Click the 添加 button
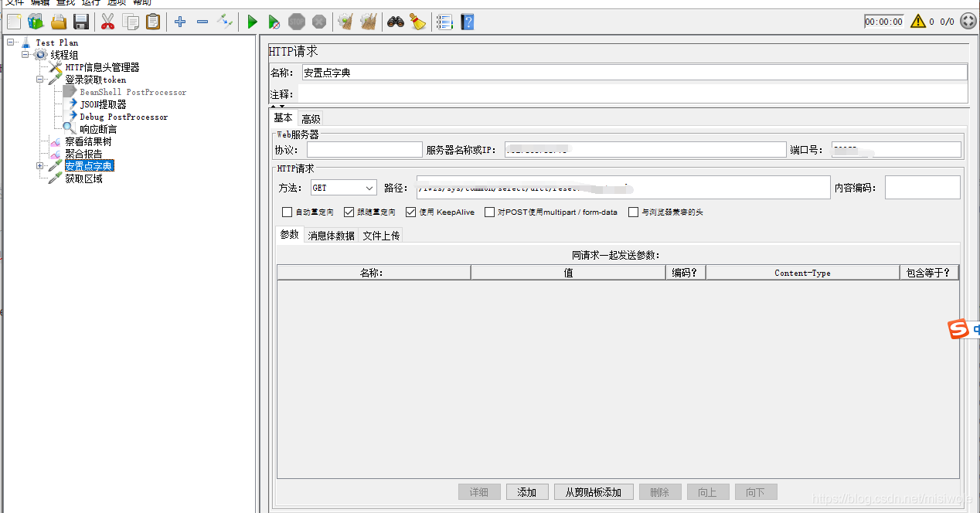 (527, 492)
